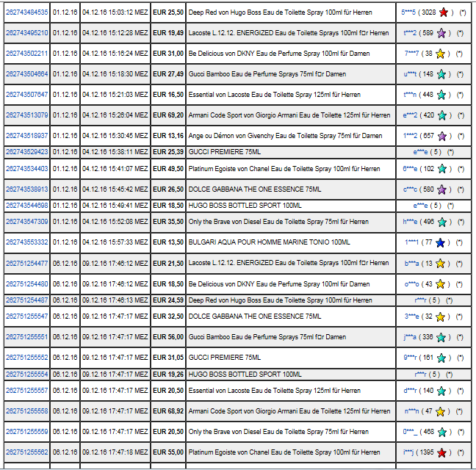Click the teal star beside 0***_ (468)
The image size is (476, 470).
(x=442, y=432)
